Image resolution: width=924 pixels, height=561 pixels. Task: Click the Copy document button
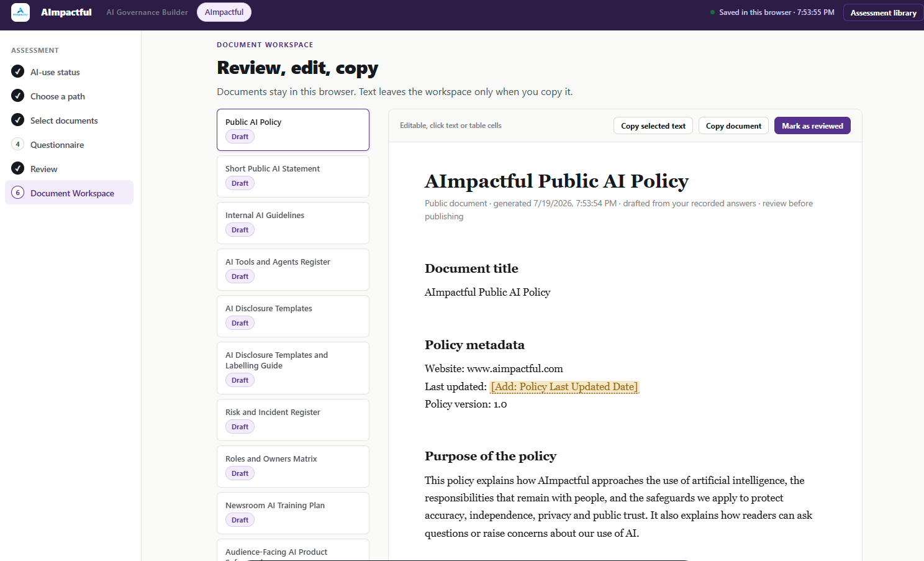(x=733, y=125)
